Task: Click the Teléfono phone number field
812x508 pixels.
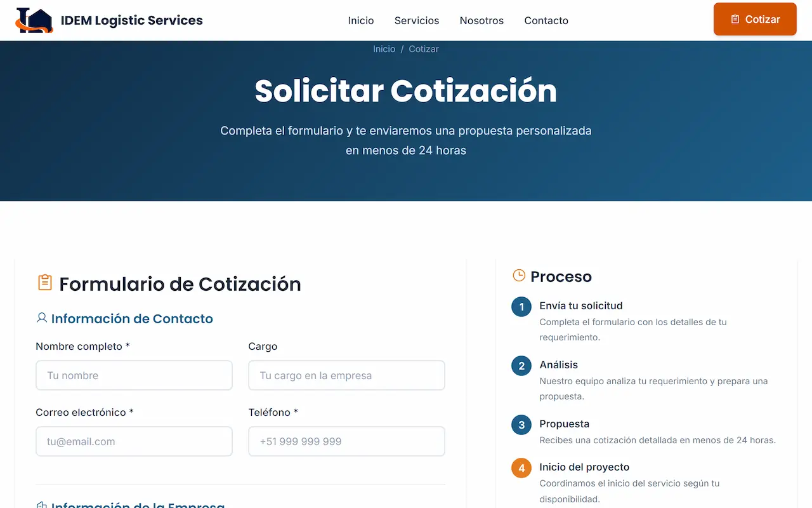Action: tap(346, 441)
